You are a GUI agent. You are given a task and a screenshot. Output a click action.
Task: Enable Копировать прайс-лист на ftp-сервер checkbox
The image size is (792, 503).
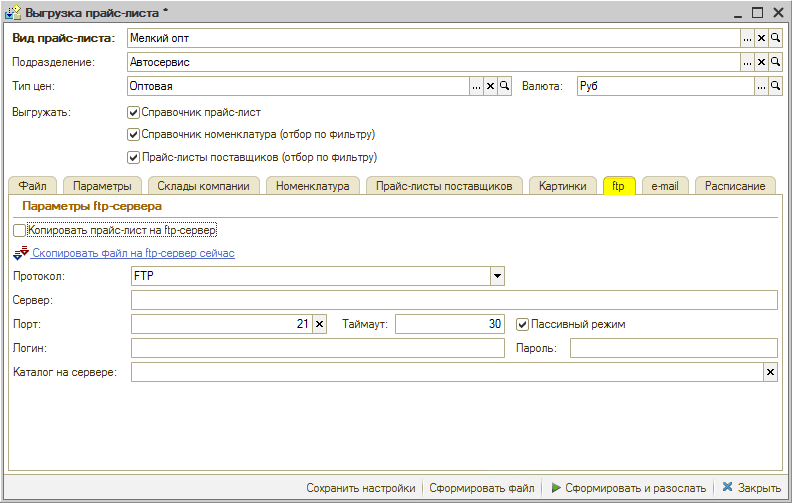[x=21, y=231]
